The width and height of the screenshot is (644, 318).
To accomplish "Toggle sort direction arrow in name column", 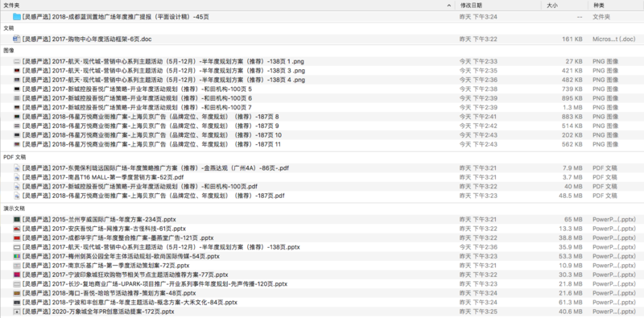I will (449, 6).
